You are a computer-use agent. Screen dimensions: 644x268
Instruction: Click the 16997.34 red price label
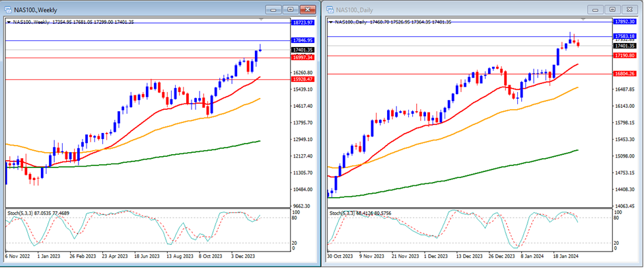tap(303, 58)
